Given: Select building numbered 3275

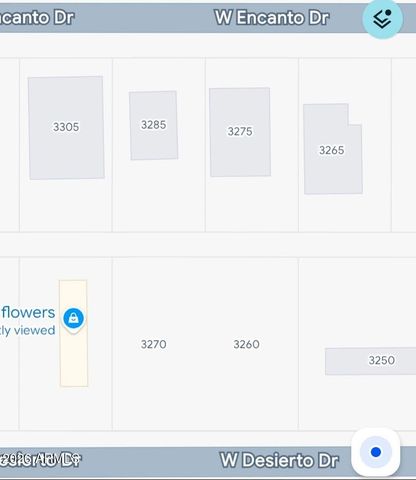Looking at the screenshot, I should pyautogui.click(x=240, y=132).
